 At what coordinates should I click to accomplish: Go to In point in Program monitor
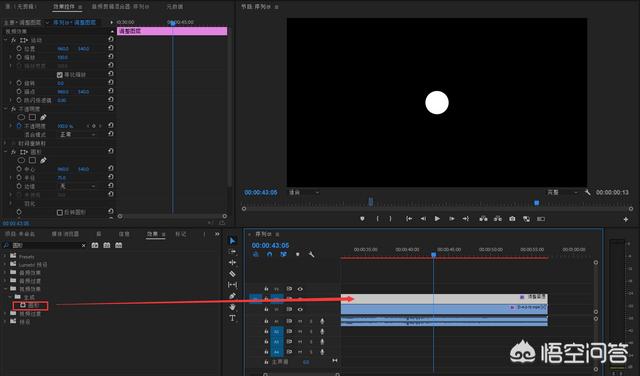[x=409, y=219]
